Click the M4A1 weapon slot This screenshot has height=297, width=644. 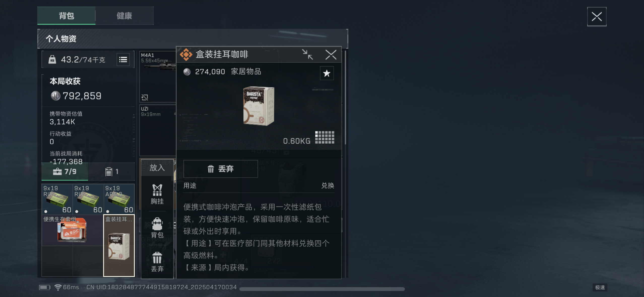coord(158,76)
